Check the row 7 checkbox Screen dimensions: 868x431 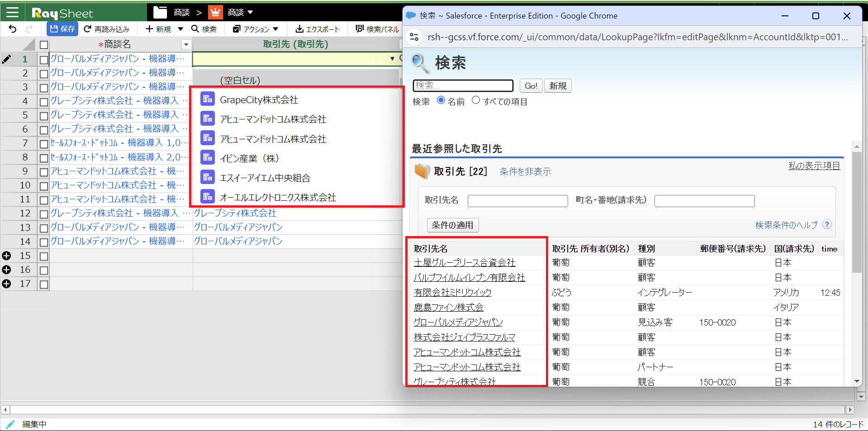(44, 144)
